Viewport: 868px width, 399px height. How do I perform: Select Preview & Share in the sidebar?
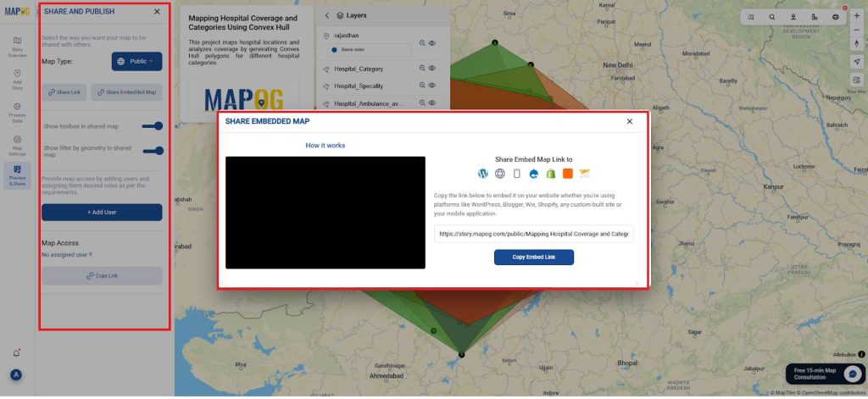click(17, 176)
